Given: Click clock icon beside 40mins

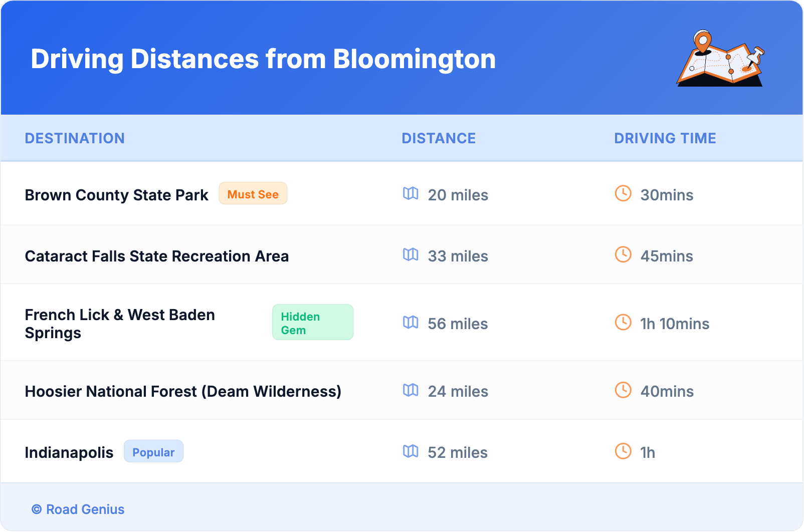Looking at the screenshot, I should [x=623, y=390].
